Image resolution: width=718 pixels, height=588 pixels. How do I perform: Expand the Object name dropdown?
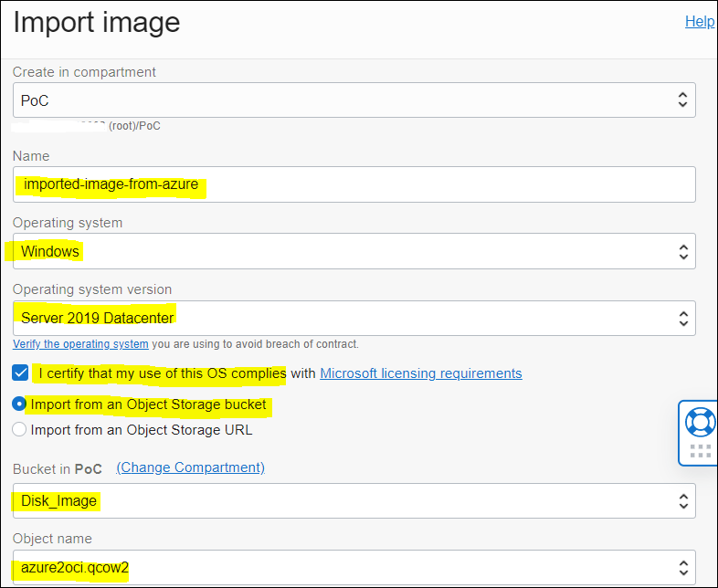point(354,569)
